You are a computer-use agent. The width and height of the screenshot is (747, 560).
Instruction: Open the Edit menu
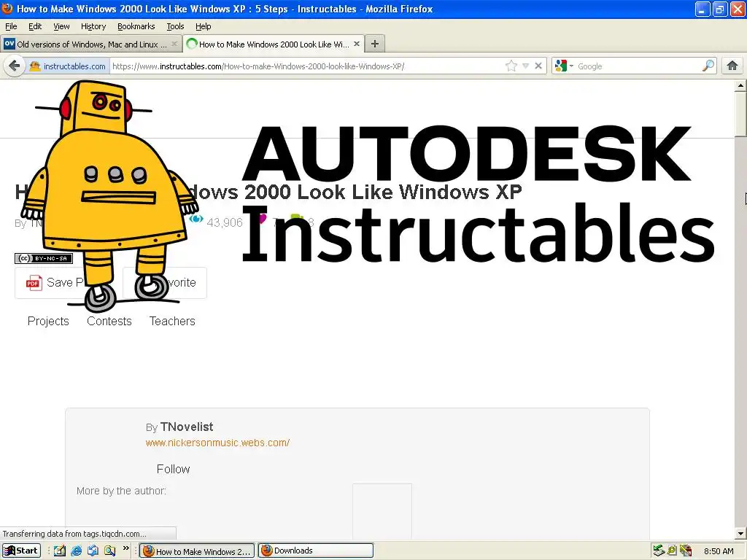35,26
